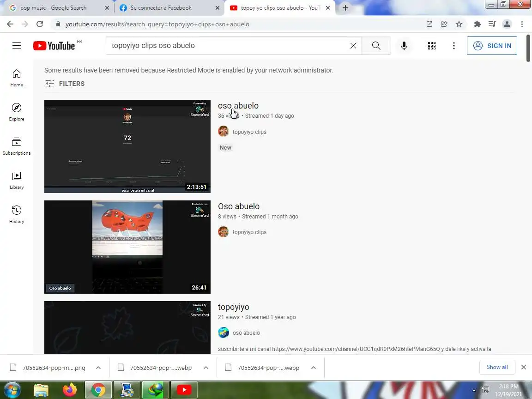This screenshot has height=399, width=532.
Task: Open Subscriptions in the sidebar
Action: click(x=17, y=146)
